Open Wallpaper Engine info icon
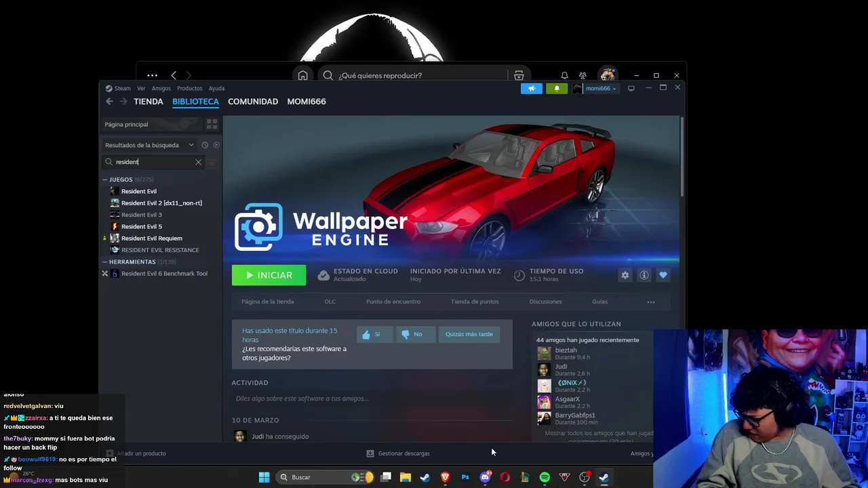This screenshot has width=868, height=488. 644,275
